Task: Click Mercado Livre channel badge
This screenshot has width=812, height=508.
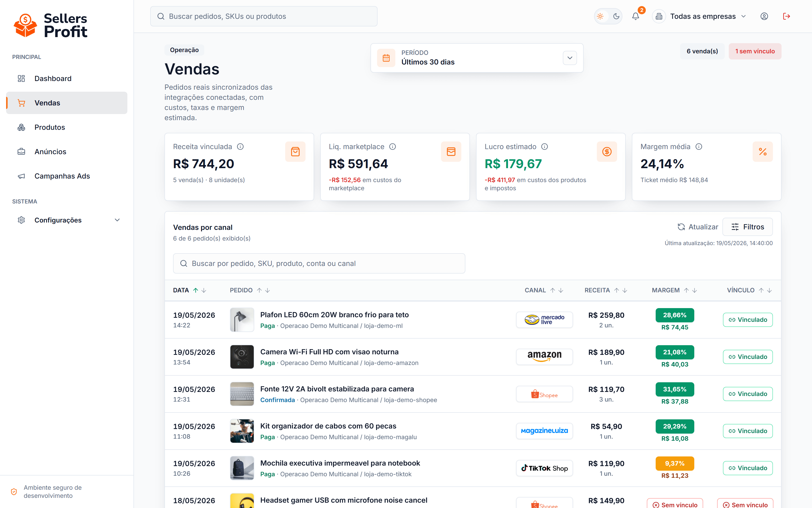Action: [544, 320]
